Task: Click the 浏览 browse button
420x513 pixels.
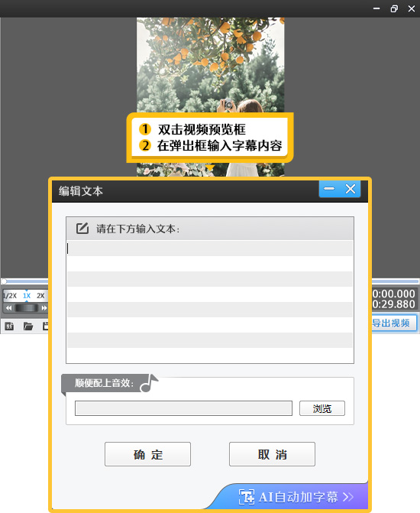Action: pos(322,408)
